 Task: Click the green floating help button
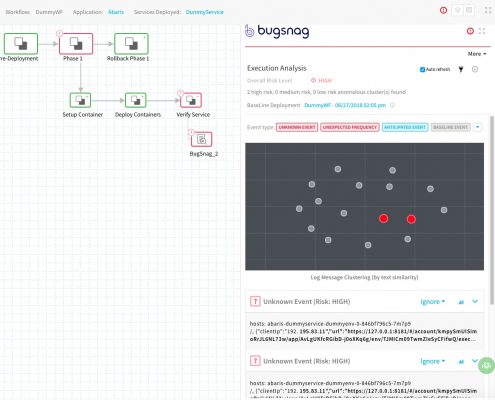pyautogui.click(x=486, y=365)
